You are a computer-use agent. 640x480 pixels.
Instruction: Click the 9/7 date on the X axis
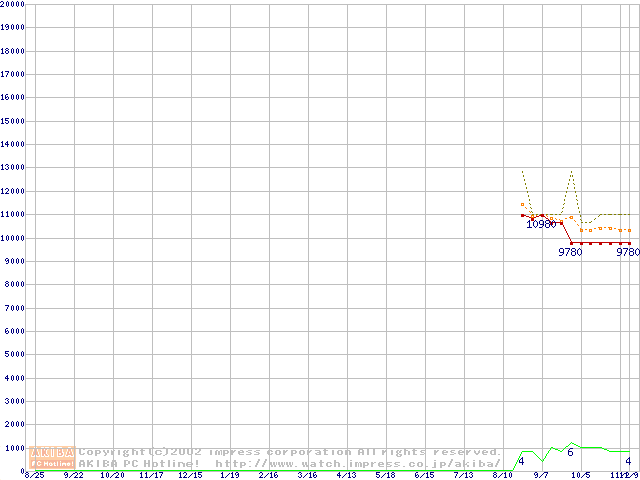tap(541, 476)
